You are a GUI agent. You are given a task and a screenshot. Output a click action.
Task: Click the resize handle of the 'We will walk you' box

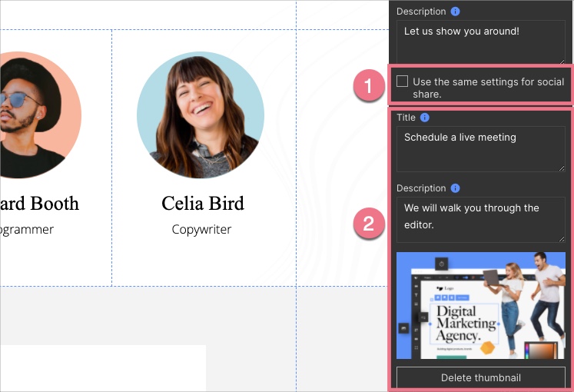pyautogui.click(x=561, y=238)
